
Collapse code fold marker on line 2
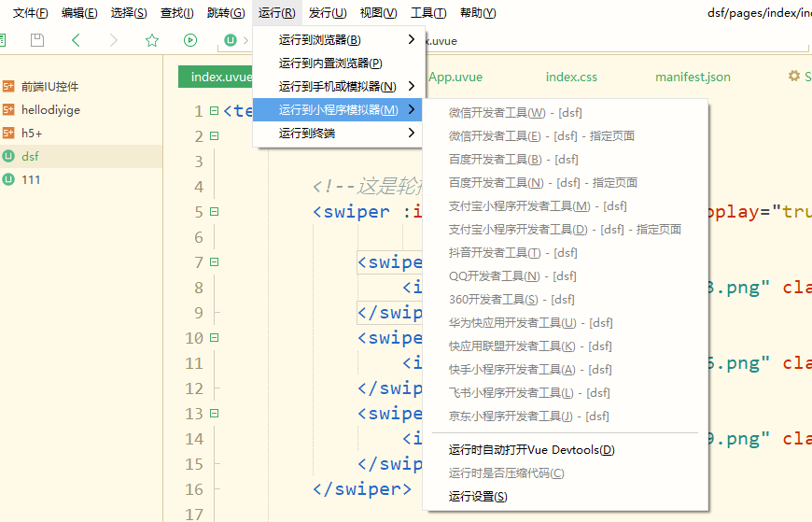point(214,135)
